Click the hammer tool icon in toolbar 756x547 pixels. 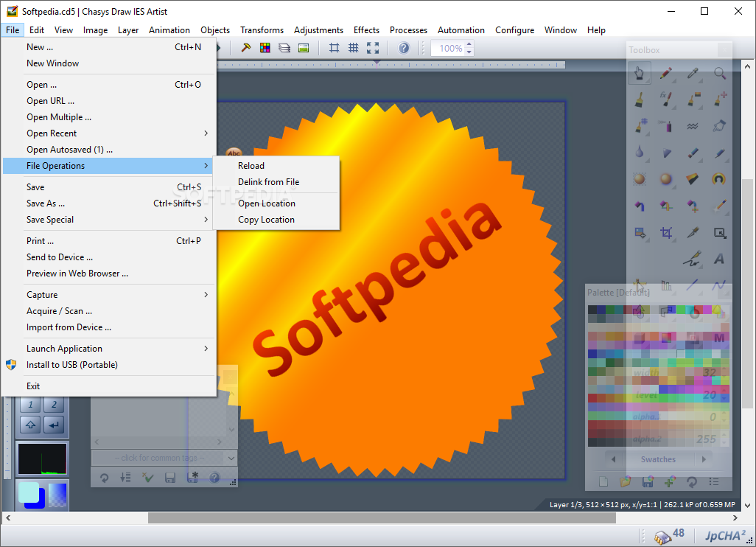246,48
